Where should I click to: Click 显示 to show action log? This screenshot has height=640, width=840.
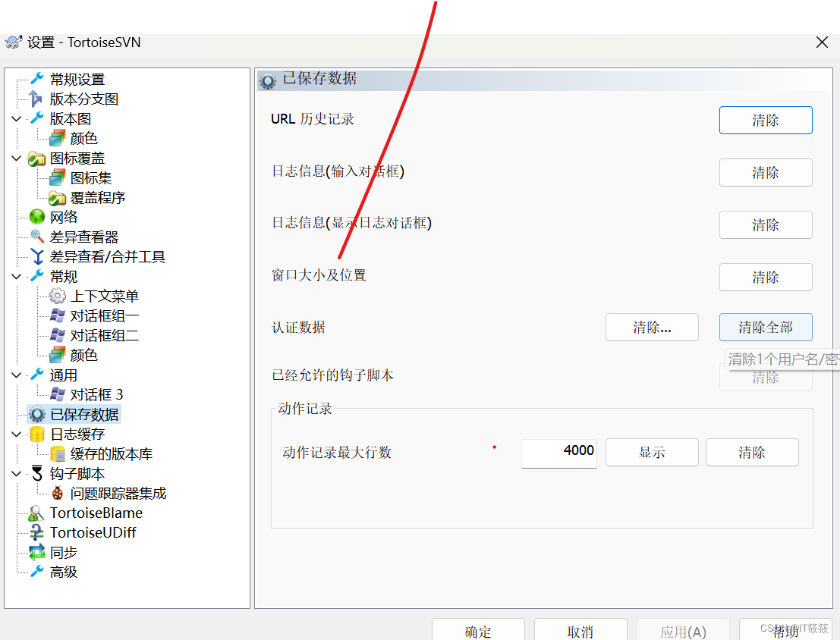[652, 453]
